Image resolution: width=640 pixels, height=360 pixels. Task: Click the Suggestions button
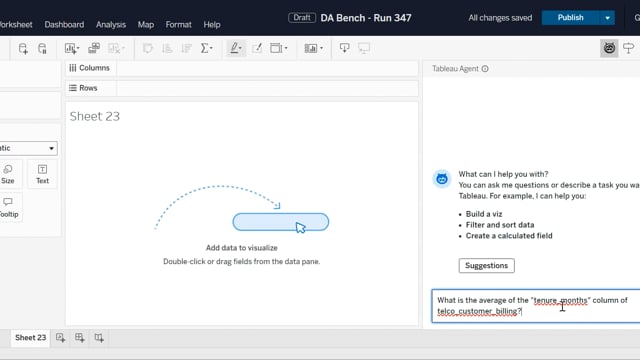point(487,266)
